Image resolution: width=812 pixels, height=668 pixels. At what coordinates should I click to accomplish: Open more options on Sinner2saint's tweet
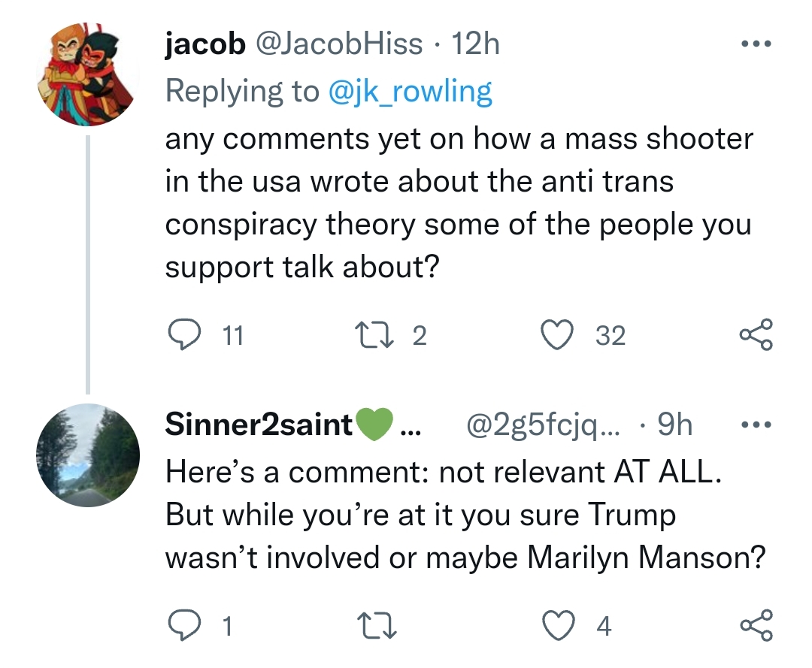click(x=756, y=425)
